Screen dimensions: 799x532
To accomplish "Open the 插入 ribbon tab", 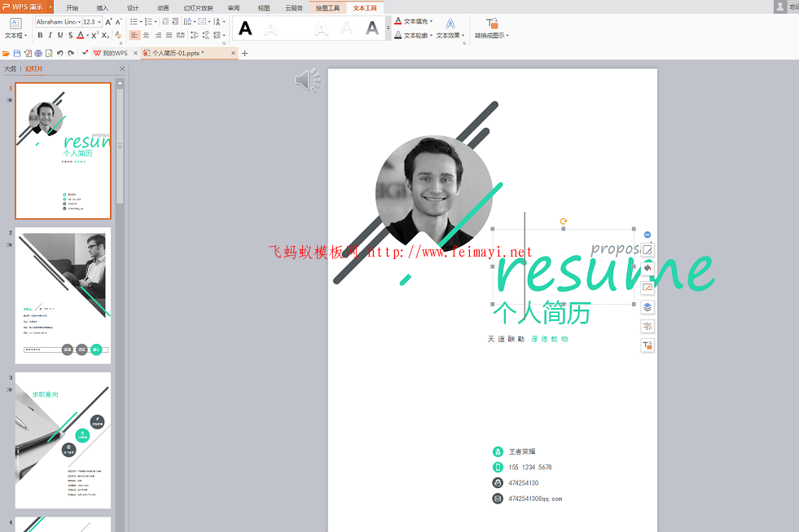I will point(102,7).
